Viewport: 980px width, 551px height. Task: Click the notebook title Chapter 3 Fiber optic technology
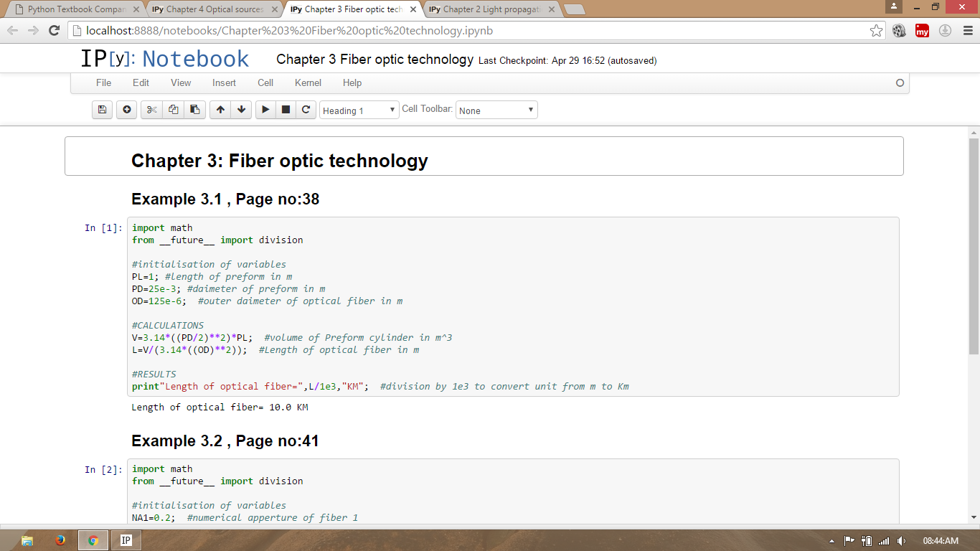click(374, 60)
